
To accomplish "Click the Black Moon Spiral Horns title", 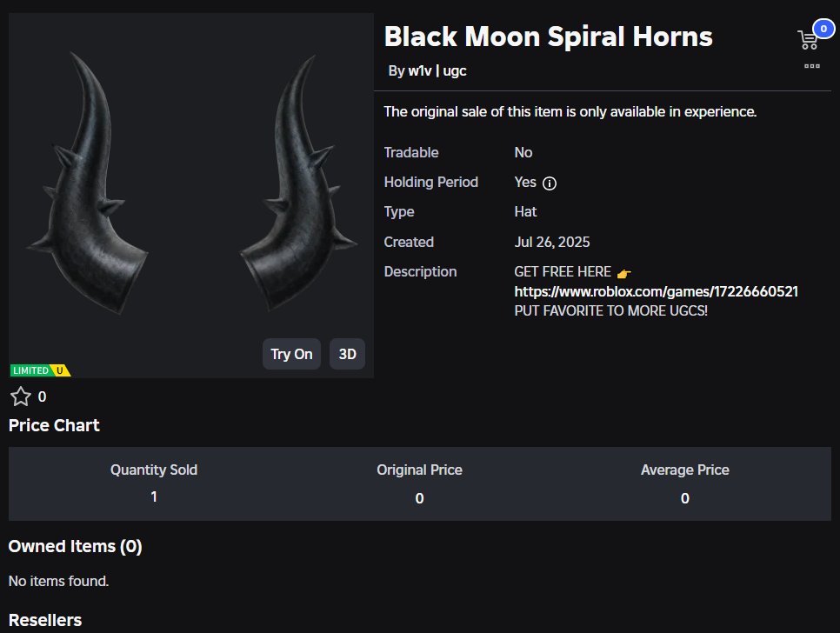I will pos(548,37).
